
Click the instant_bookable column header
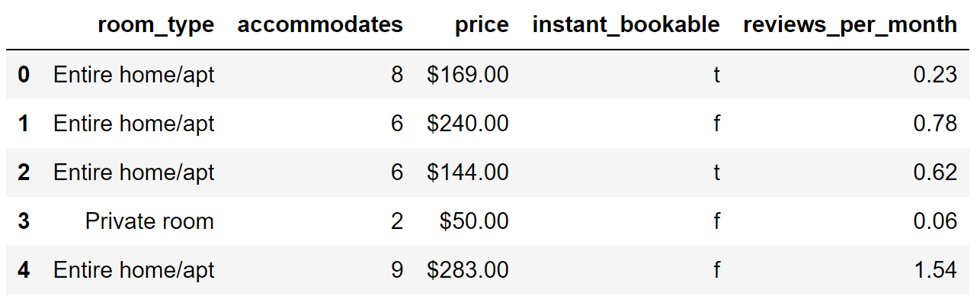click(x=626, y=25)
